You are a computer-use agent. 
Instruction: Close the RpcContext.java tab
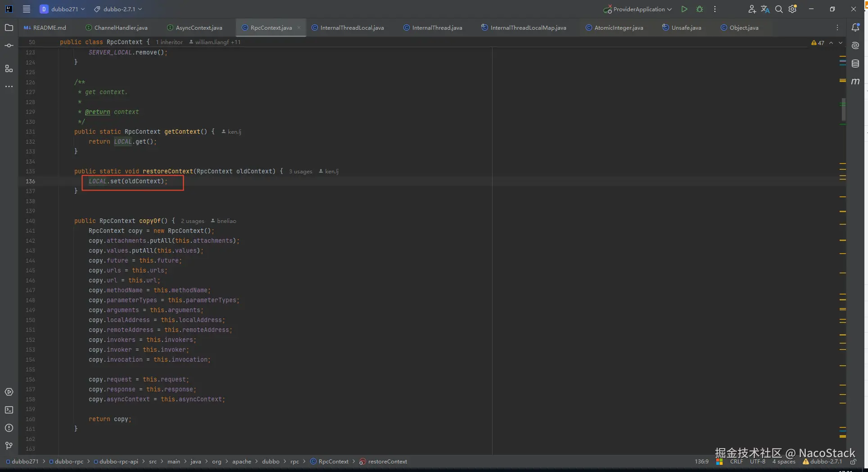click(298, 27)
